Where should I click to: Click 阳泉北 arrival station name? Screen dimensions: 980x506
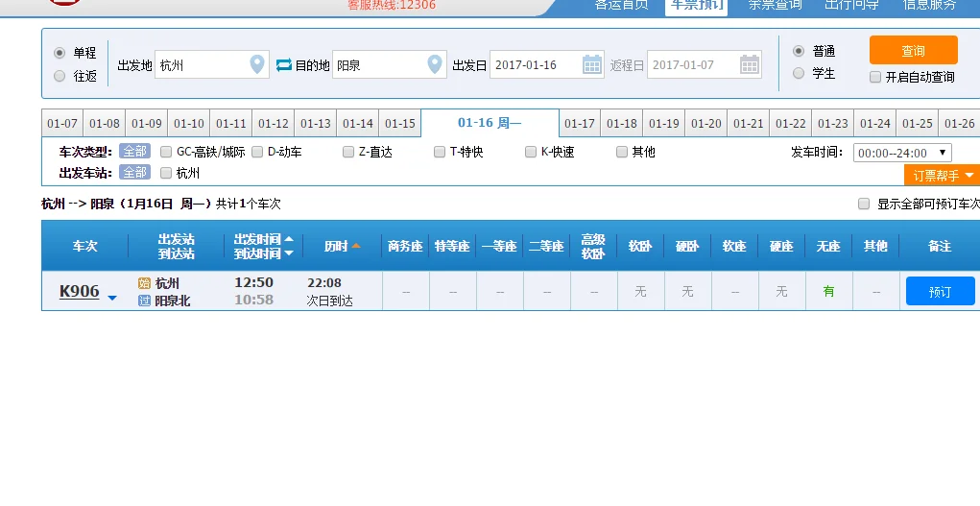(173, 301)
